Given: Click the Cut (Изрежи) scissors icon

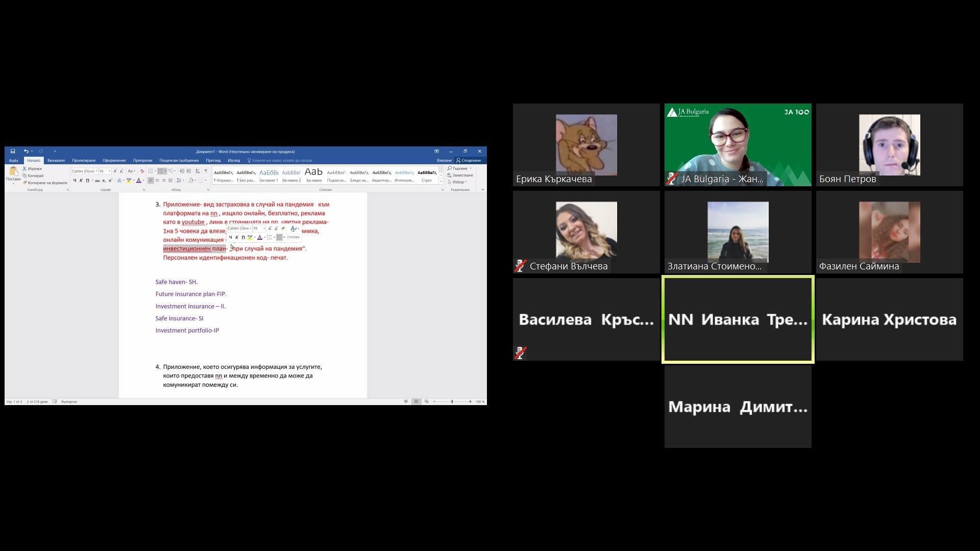Looking at the screenshot, I should (x=24, y=168).
